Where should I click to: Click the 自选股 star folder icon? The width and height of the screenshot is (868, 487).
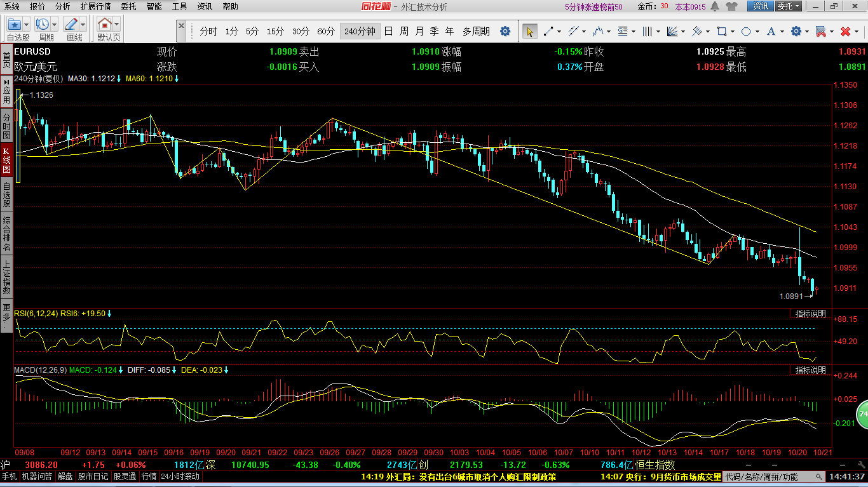[x=15, y=24]
